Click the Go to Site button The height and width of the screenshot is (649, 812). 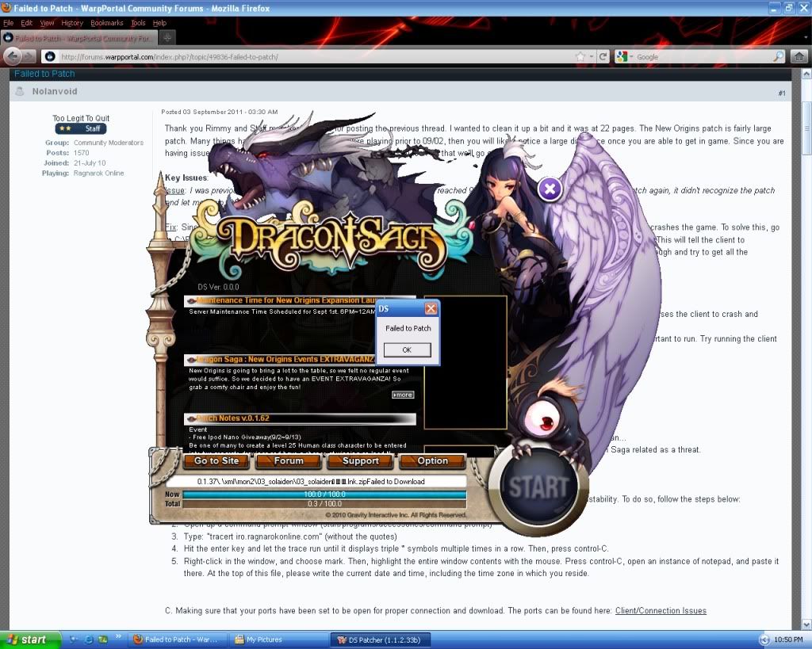(x=216, y=461)
